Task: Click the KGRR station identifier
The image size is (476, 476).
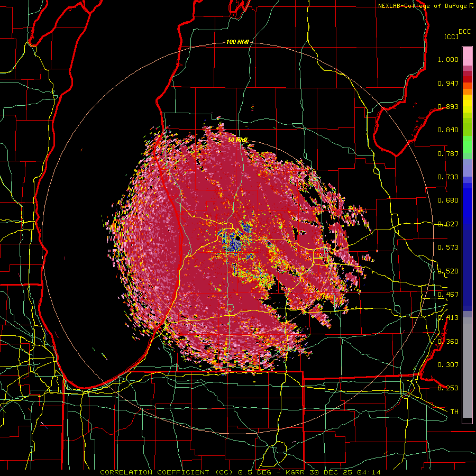Action: click(x=295, y=472)
